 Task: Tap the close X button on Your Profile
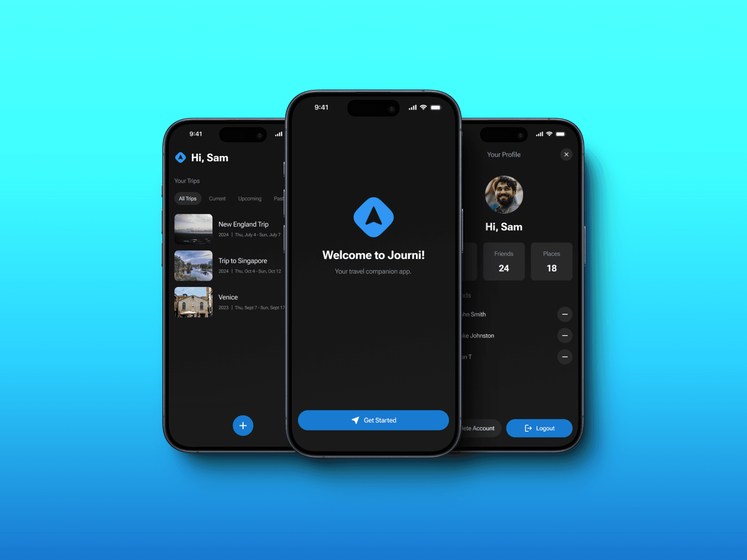(565, 154)
